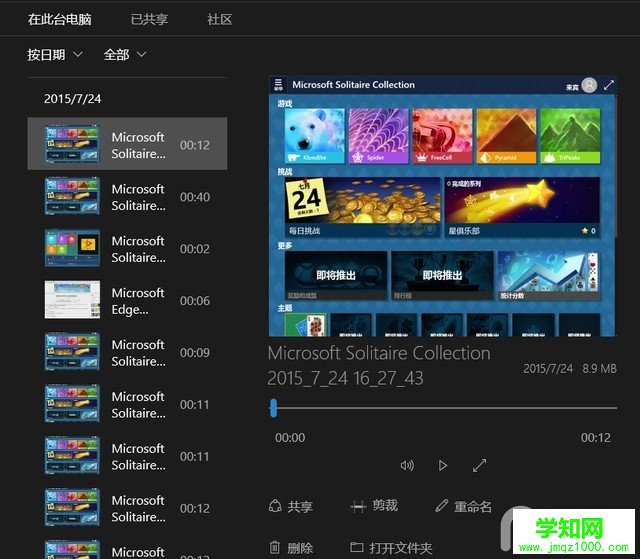Screen dimensions: 640x559
Task: Click the 每日挑战 daily challenge tile
Action: coord(362,207)
